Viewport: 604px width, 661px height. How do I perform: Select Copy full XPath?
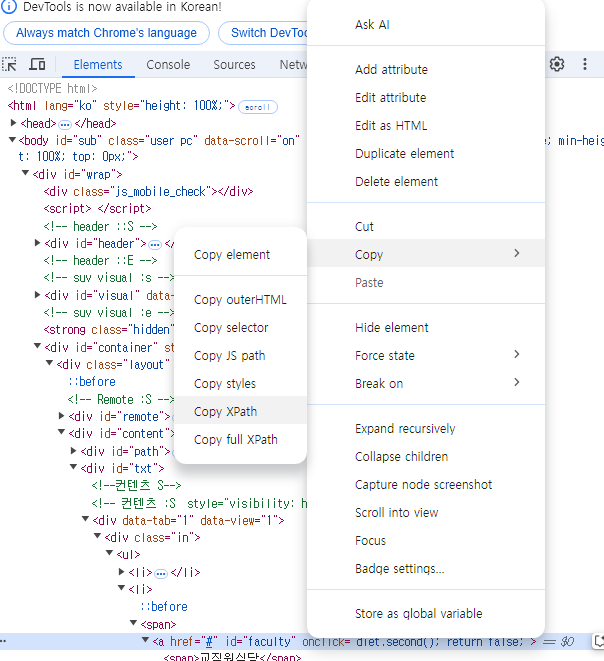(x=240, y=440)
